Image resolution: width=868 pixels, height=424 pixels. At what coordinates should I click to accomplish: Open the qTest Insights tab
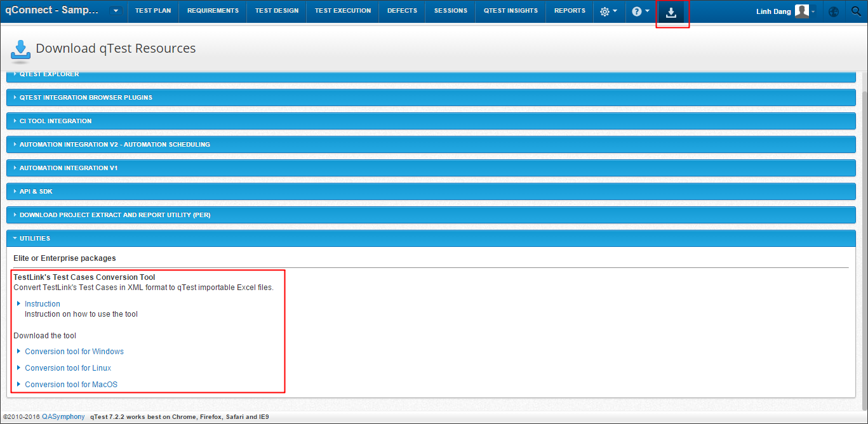pyautogui.click(x=511, y=11)
